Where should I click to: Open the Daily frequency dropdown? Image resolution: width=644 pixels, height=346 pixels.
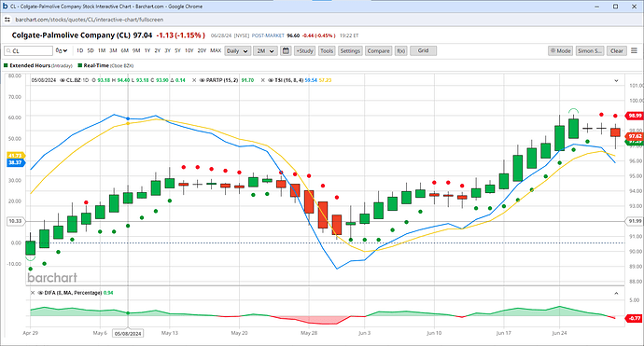point(238,51)
